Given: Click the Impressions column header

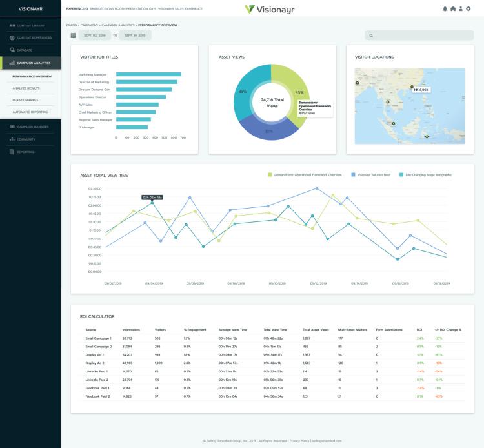Looking at the screenshot, I should point(131,330).
